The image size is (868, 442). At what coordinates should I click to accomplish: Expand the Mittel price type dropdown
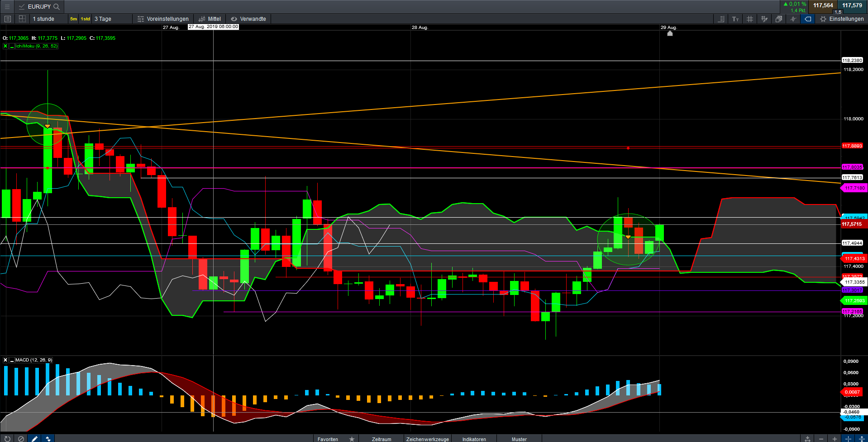(x=210, y=19)
